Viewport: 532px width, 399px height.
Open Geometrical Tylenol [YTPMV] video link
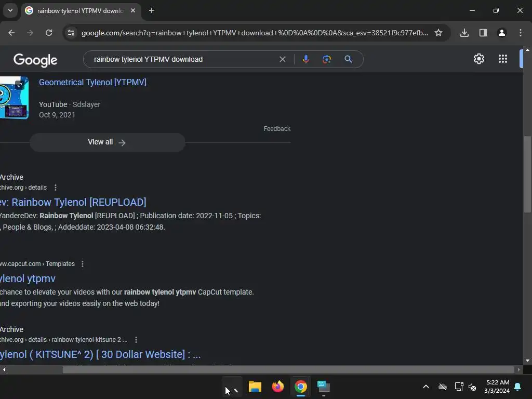[x=92, y=82]
